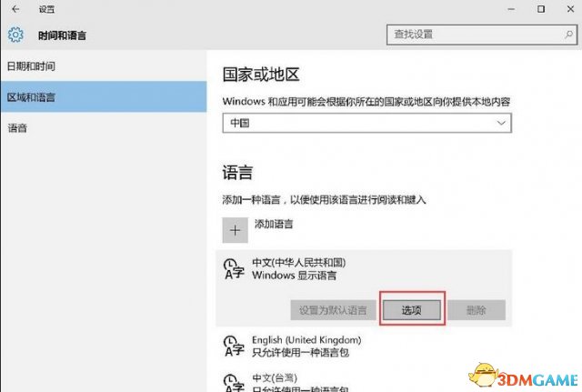
Task: Minimize the settings window
Action: pos(511,9)
